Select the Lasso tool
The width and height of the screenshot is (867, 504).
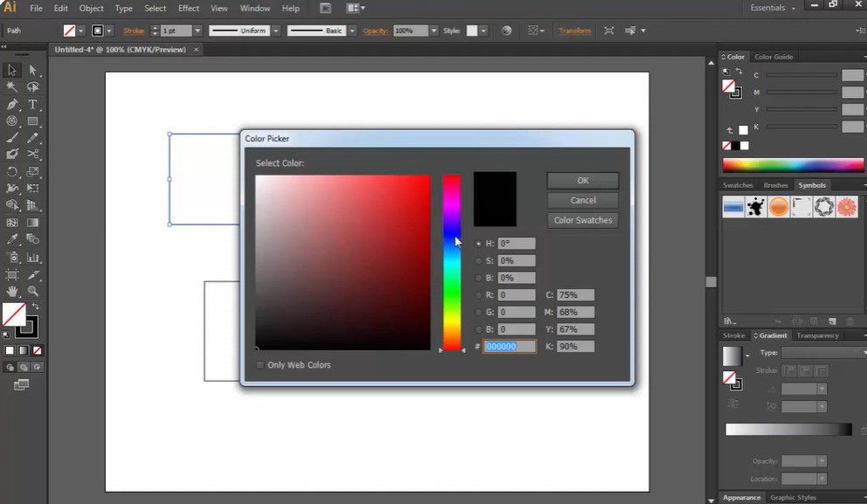pos(32,86)
